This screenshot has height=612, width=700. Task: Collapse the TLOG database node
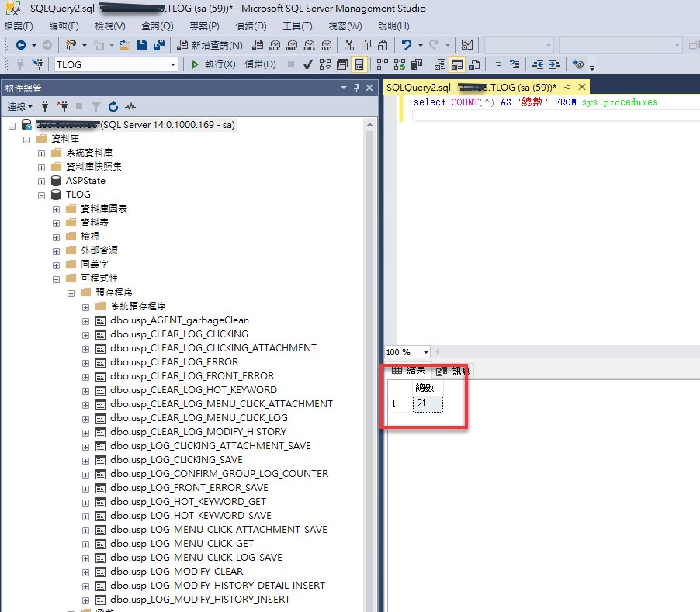(41, 195)
